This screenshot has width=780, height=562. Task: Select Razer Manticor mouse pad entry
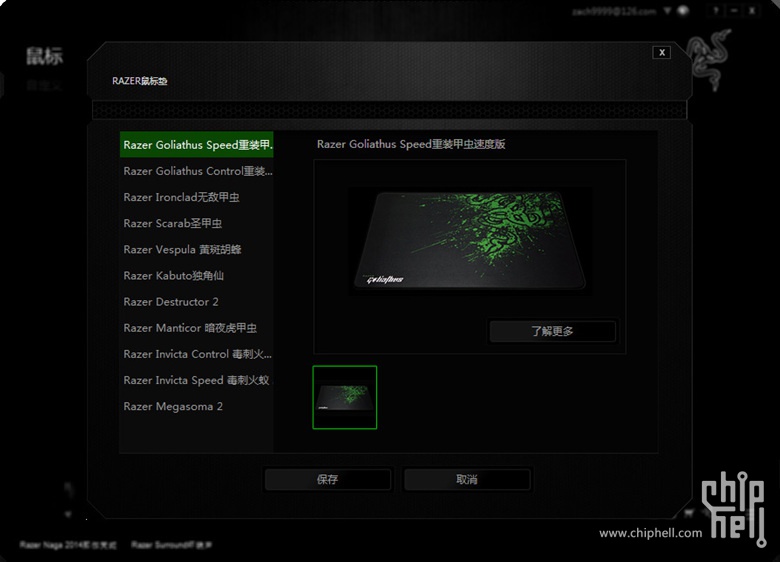click(x=196, y=328)
